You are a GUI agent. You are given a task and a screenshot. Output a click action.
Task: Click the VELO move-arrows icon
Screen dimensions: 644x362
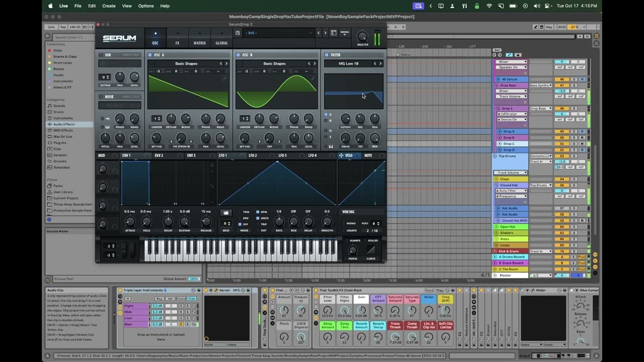click(341, 155)
